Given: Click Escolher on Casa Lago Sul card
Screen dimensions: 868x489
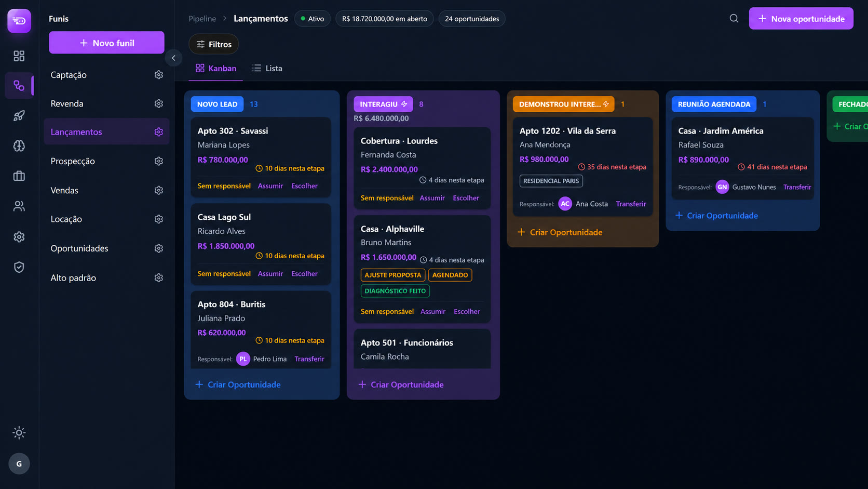Looking at the screenshot, I should (x=304, y=273).
